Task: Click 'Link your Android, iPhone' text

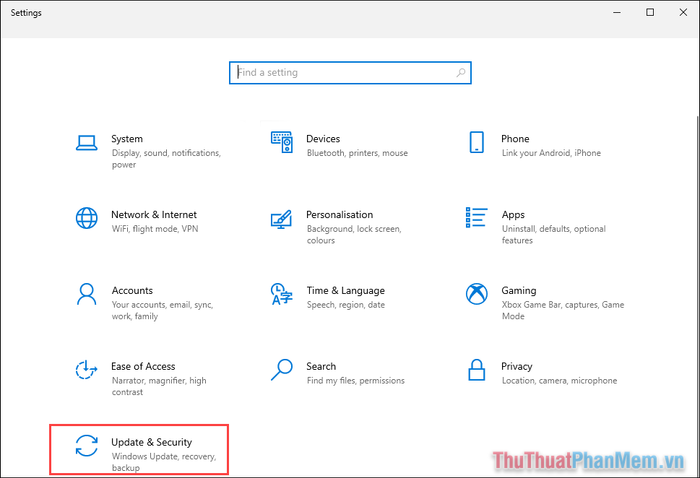Action: pos(551,153)
